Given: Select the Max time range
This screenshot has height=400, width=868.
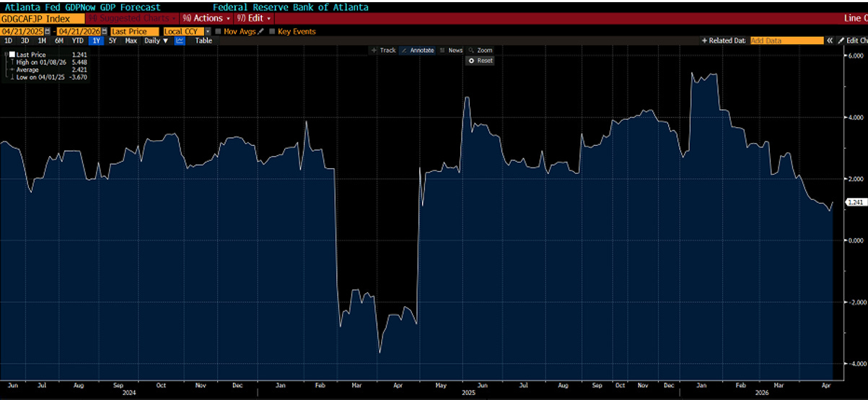Looking at the screenshot, I should [x=131, y=41].
